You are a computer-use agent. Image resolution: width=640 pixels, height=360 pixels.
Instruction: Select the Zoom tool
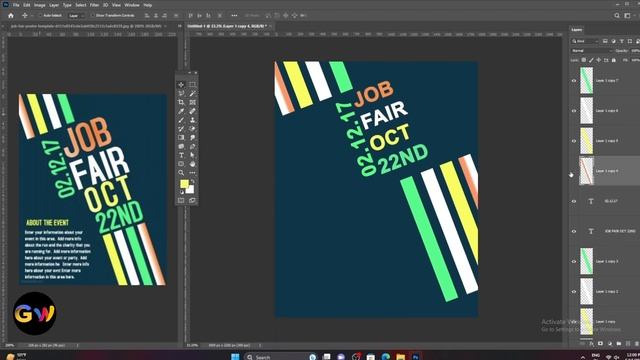pos(181,173)
